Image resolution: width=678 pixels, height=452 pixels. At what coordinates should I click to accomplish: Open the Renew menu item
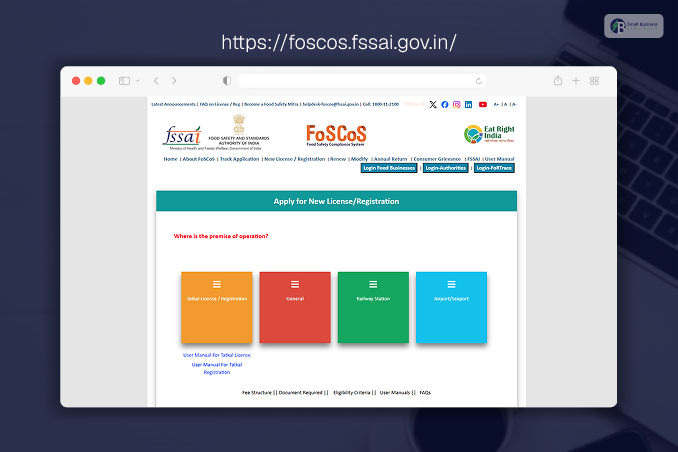click(x=338, y=159)
